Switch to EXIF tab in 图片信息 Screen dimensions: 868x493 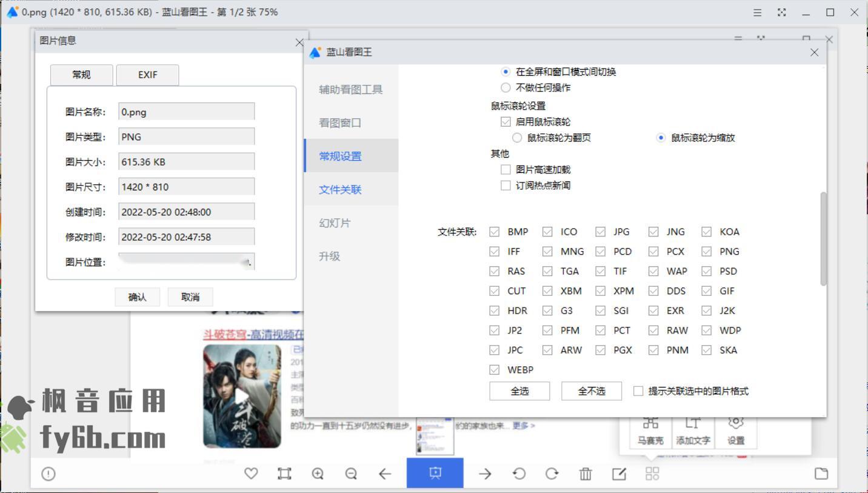[x=147, y=75]
